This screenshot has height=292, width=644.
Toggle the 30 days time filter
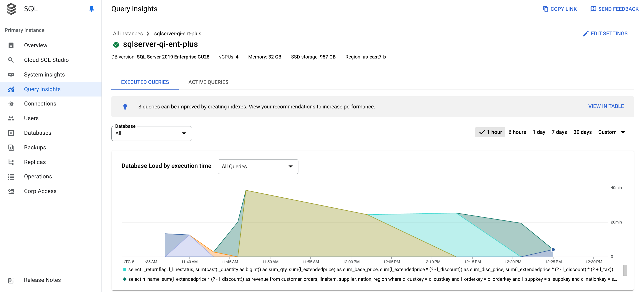tap(582, 132)
